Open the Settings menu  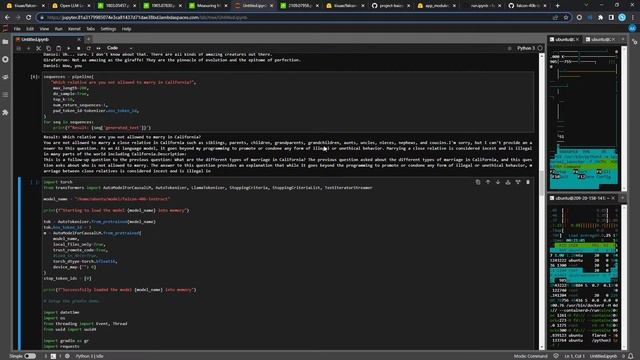click(108, 29)
